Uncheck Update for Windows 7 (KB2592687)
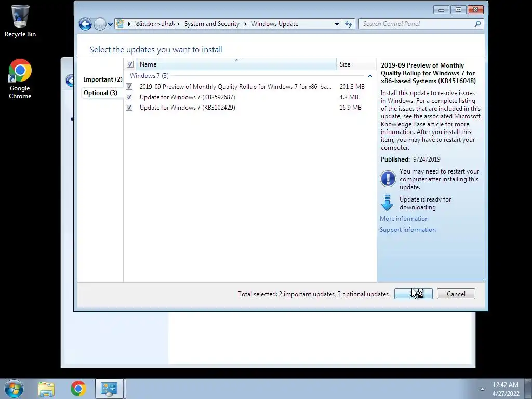 point(129,97)
